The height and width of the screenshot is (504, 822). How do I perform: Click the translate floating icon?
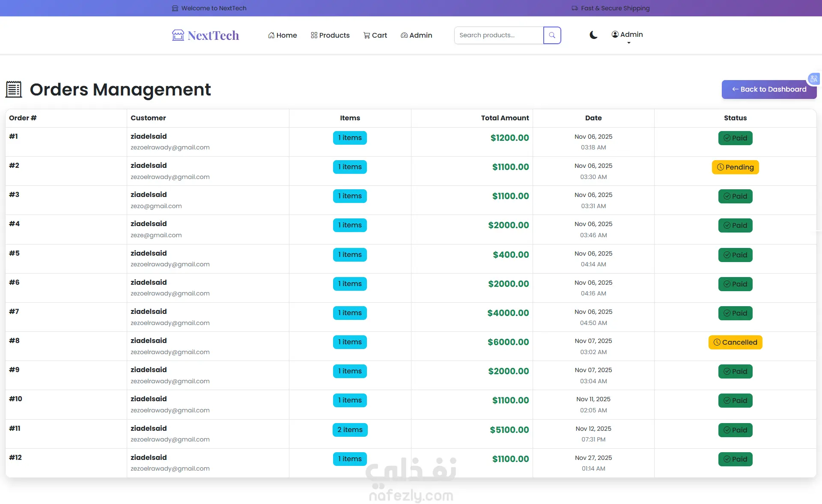click(x=813, y=79)
